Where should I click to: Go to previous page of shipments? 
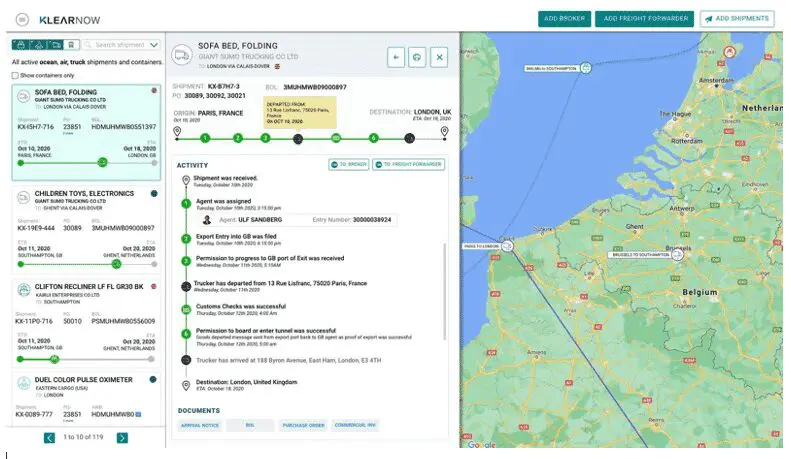(49, 438)
